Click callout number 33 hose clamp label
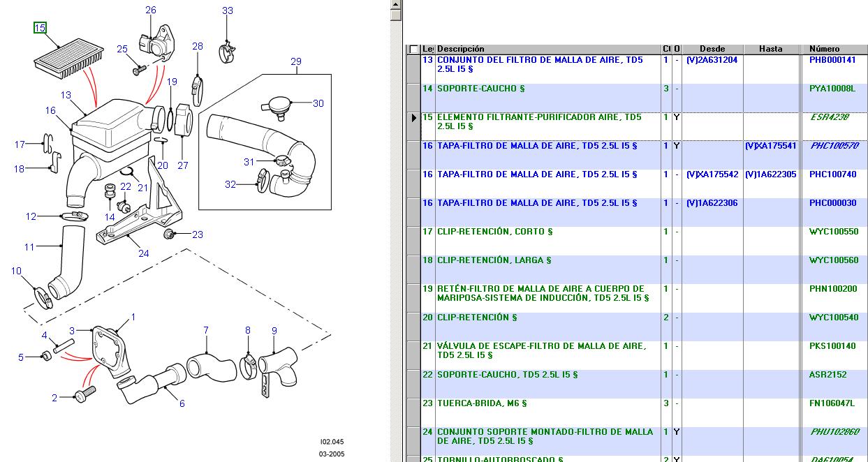868x462 pixels. [227, 10]
